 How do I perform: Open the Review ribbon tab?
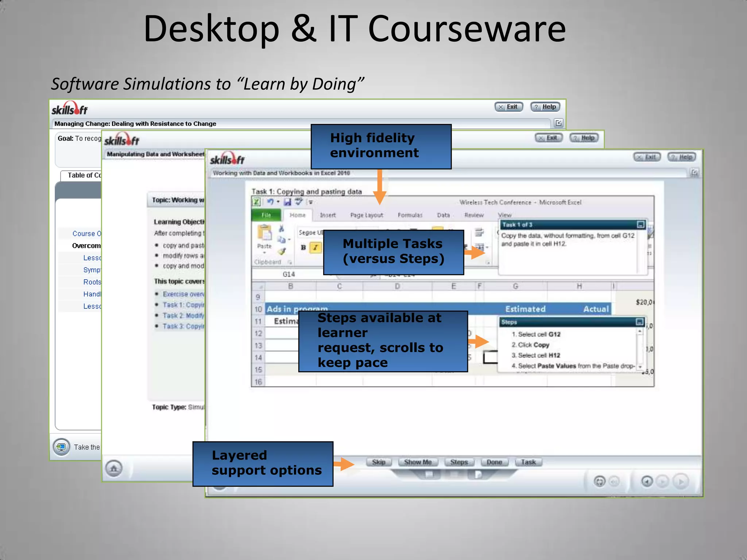474,215
